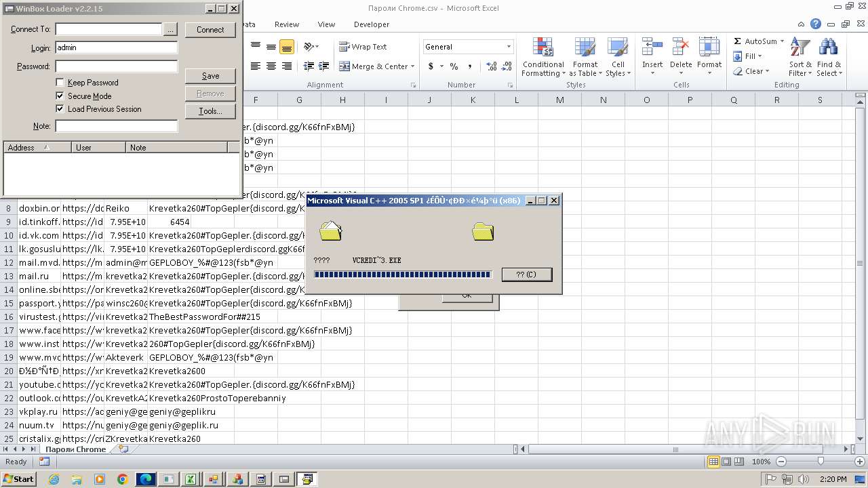Open Number group dialog launcher
868x488 pixels.
(510, 85)
